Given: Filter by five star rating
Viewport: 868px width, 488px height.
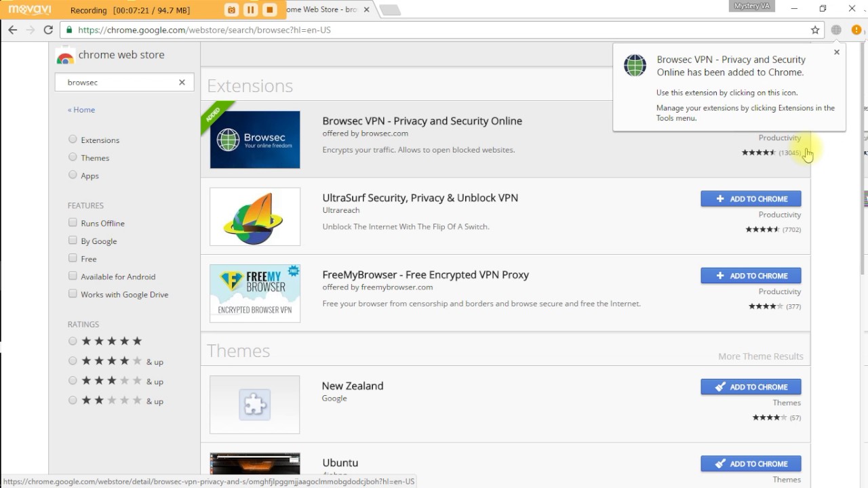Looking at the screenshot, I should [73, 341].
